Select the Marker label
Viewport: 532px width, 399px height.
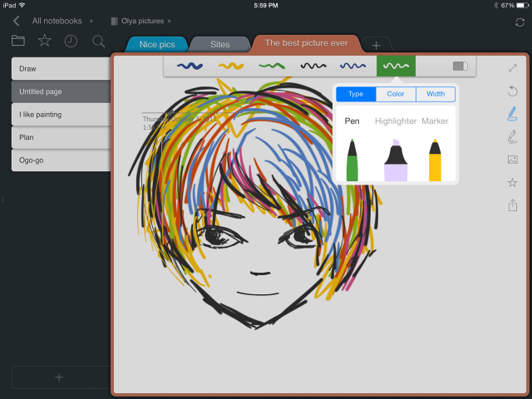[x=435, y=121]
